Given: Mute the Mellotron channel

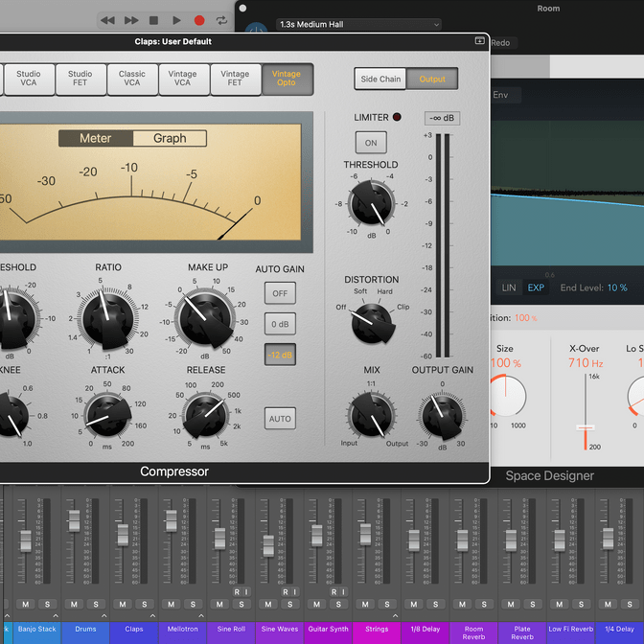Looking at the screenshot, I should [171, 604].
